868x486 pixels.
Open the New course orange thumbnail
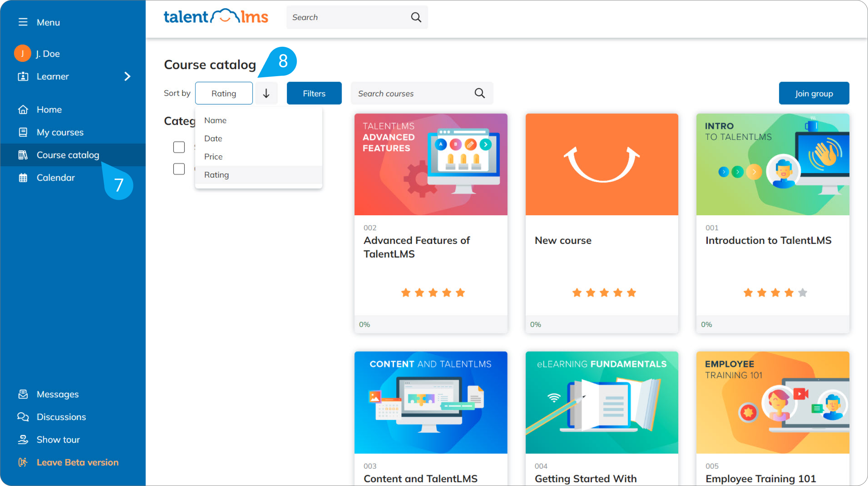coord(602,164)
